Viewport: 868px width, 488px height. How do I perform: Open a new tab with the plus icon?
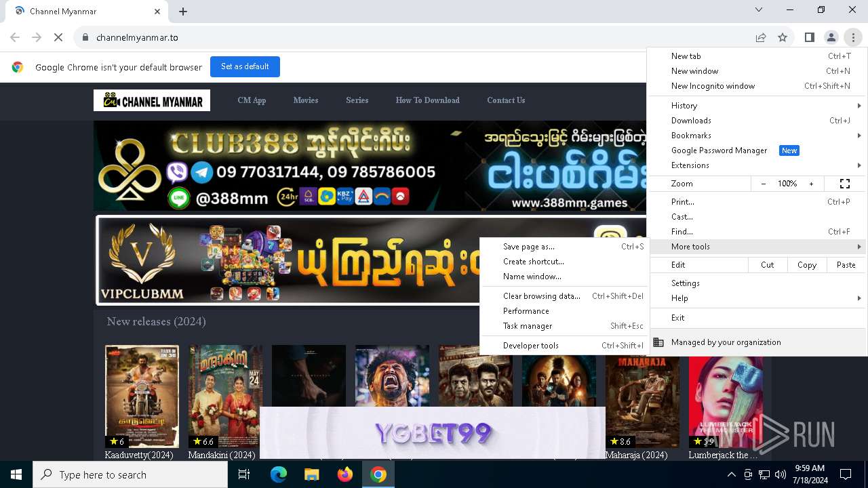pos(183,12)
